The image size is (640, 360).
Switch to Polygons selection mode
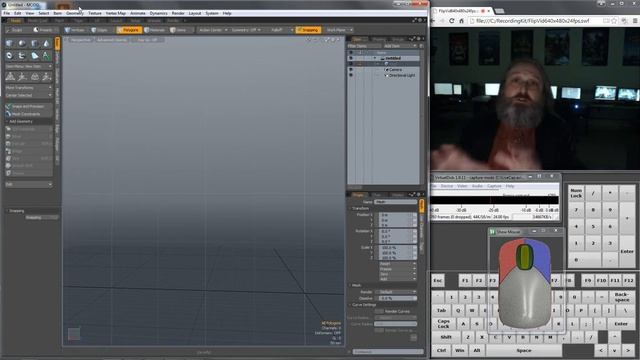pyautogui.click(x=128, y=30)
